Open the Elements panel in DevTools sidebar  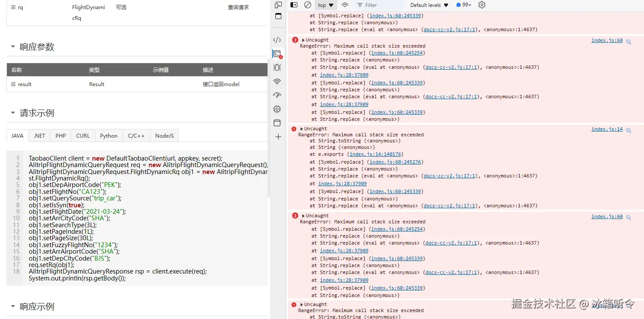pyautogui.click(x=277, y=40)
